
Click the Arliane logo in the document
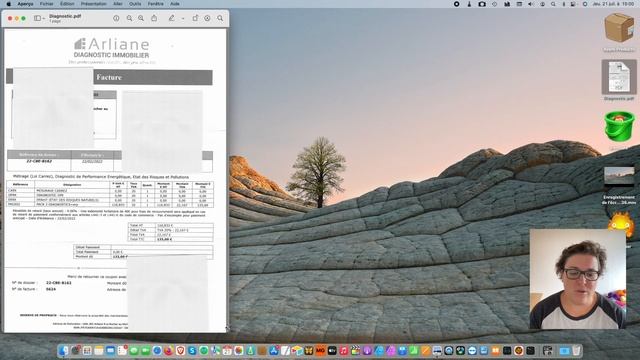[x=111, y=48]
